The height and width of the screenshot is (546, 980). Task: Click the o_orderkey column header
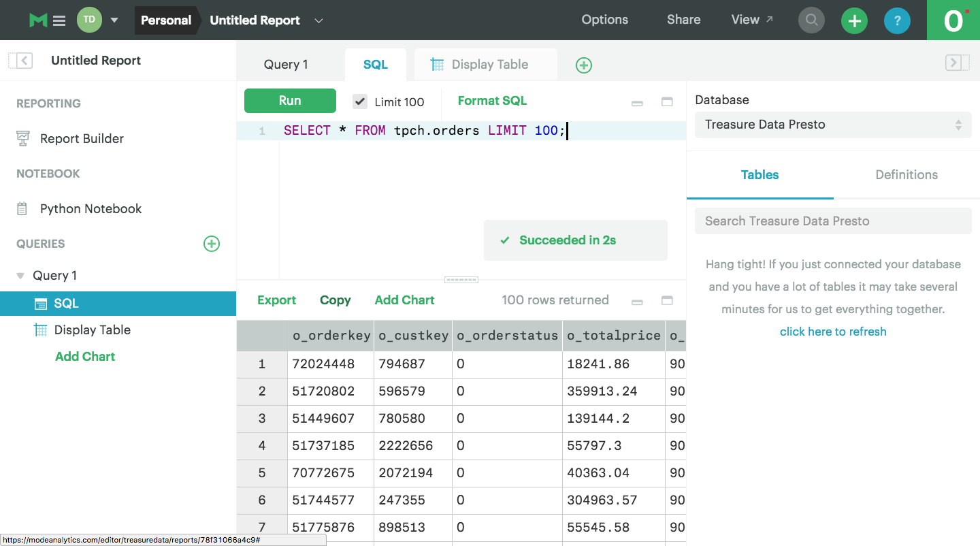click(331, 336)
